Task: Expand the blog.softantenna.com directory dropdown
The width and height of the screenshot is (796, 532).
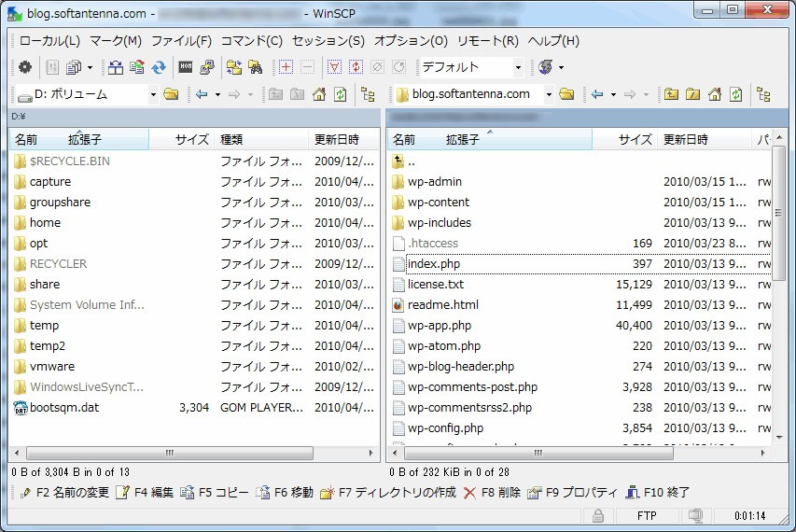Action: (544, 94)
